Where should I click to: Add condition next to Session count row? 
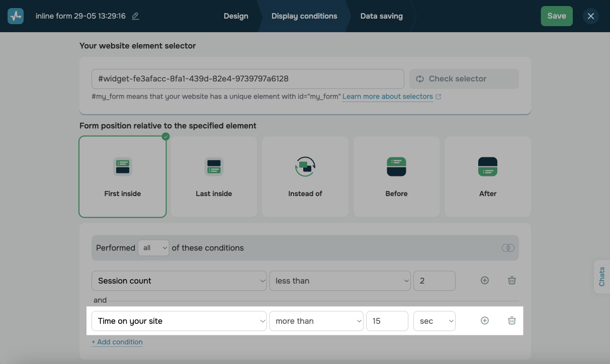[x=485, y=281]
